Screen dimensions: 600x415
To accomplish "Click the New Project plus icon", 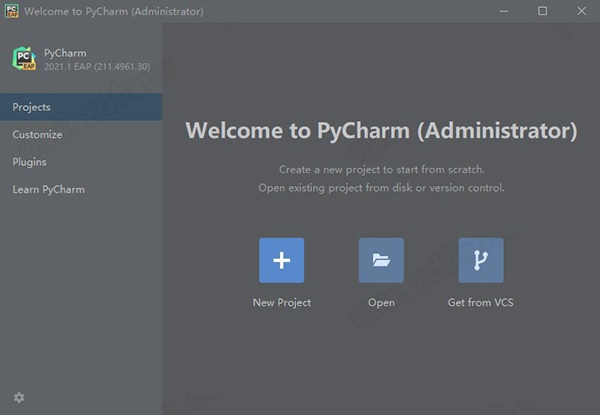I will pyautogui.click(x=282, y=260).
